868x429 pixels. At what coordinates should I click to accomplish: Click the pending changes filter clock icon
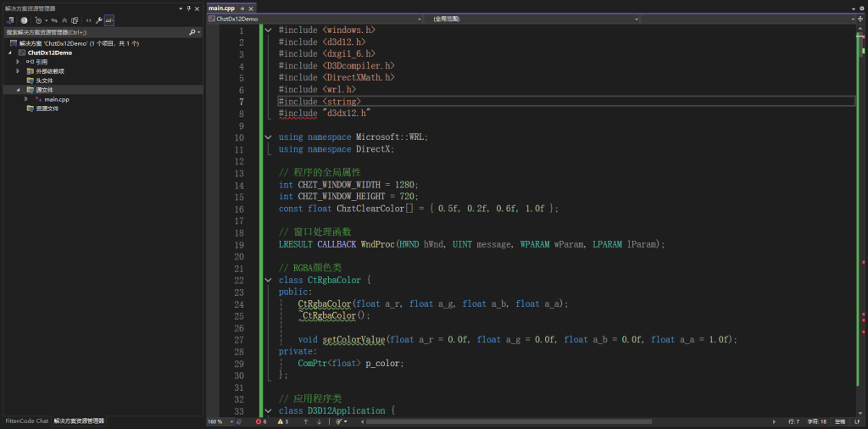point(38,20)
